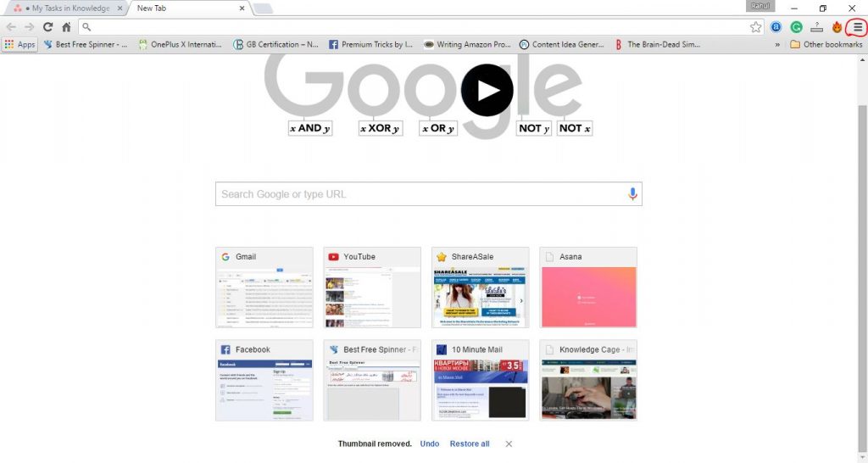
Task: Open the Asana thumbnail
Action: 588,287
